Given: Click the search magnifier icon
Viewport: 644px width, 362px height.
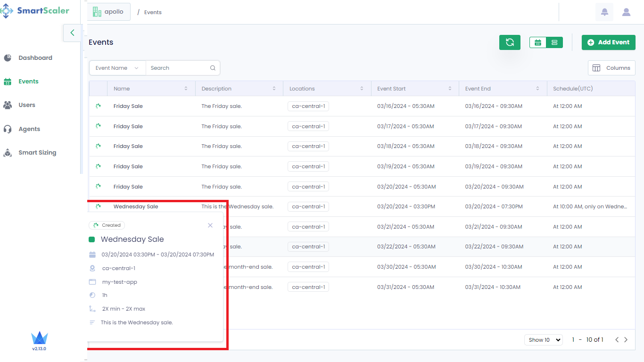Looking at the screenshot, I should point(213,68).
